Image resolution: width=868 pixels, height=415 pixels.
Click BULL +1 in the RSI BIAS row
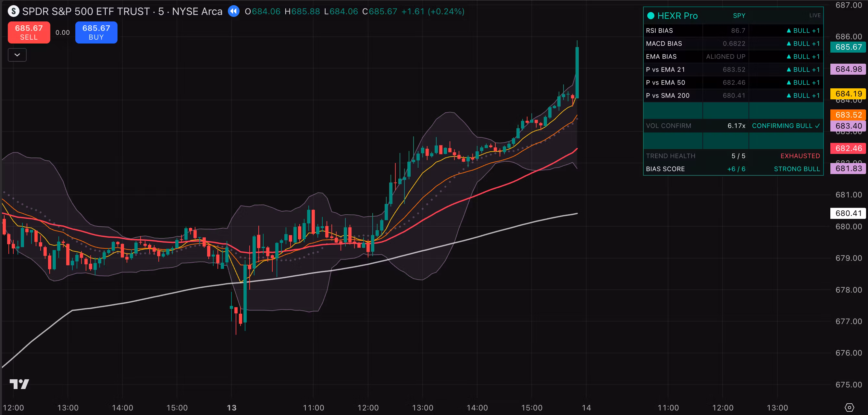803,31
